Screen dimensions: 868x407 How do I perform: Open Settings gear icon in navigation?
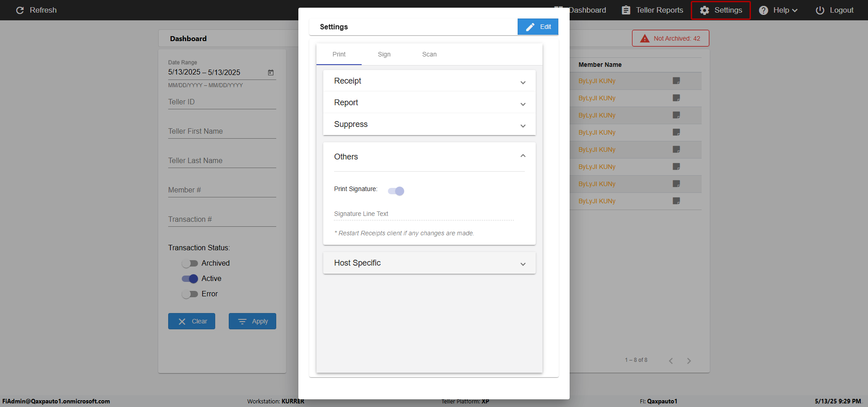(x=704, y=10)
